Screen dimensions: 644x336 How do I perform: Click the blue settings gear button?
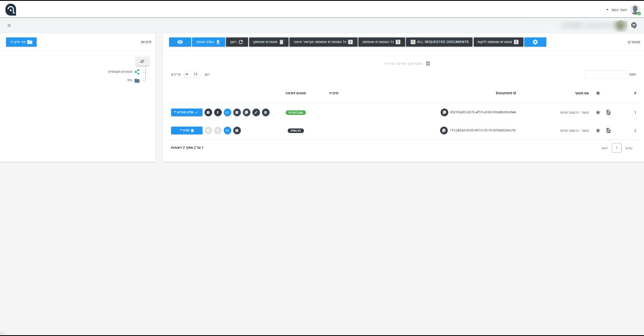coord(535,42)
